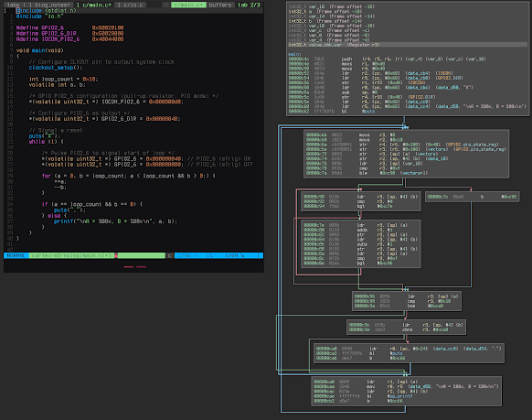Click the final 'b #0xc66' at 00000cb2

coord(358,401)
